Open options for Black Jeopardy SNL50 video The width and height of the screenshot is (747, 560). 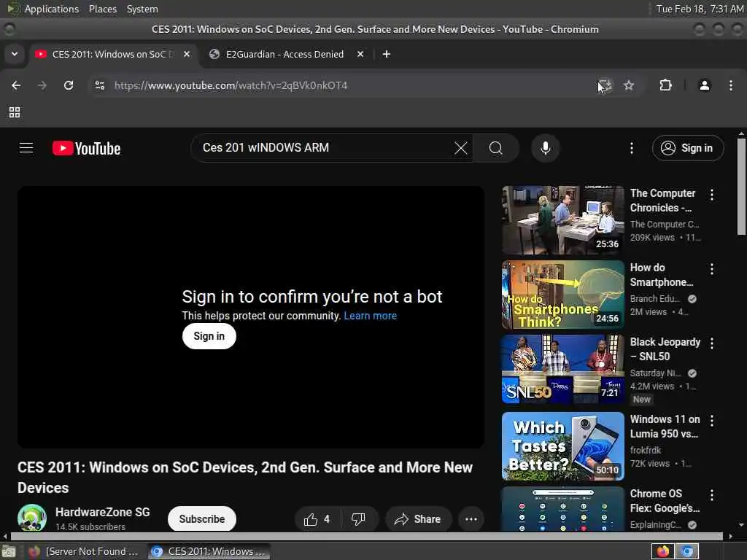pyautogui.click(x=712, y=343)
